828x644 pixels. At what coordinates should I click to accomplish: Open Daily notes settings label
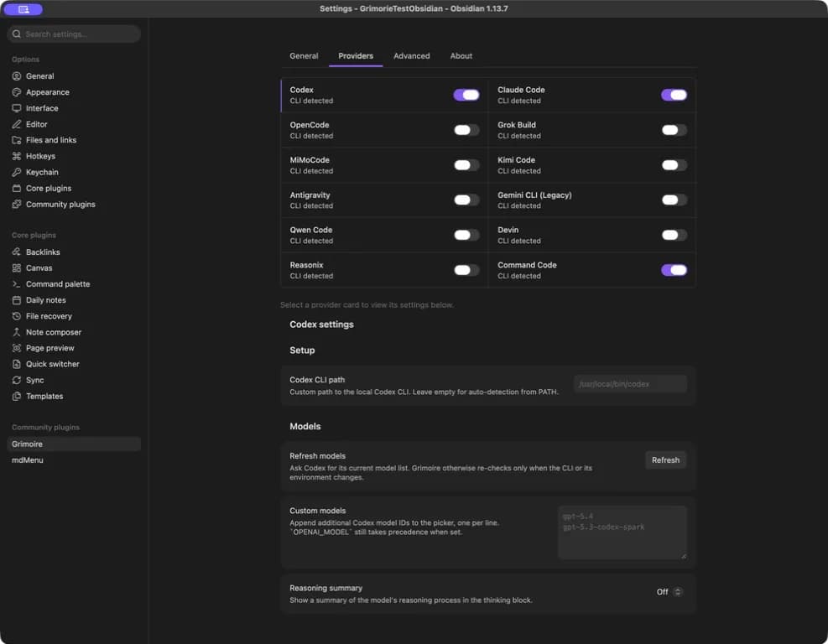pyautogui.click(x=46, y=300)
